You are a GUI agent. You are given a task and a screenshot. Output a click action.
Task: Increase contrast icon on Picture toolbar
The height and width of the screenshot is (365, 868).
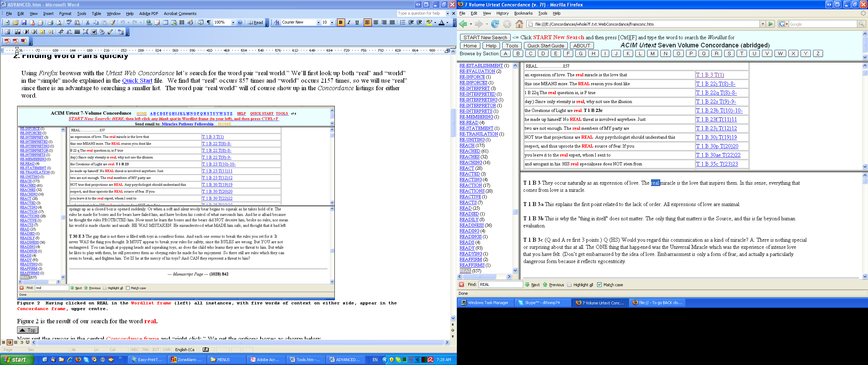[26, 32]
